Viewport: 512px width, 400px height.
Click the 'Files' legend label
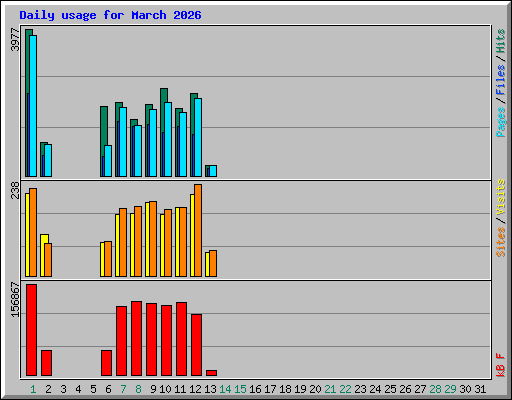[x=501, y=79]
